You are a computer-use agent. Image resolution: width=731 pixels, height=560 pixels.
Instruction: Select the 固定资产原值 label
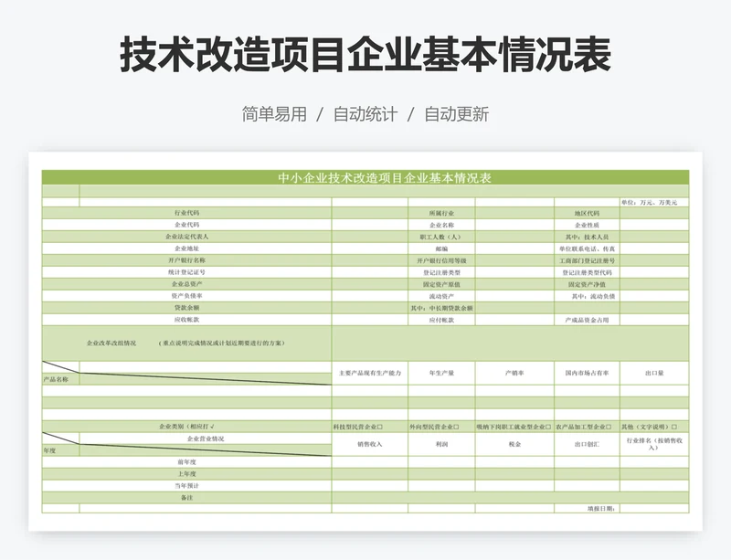441,284
